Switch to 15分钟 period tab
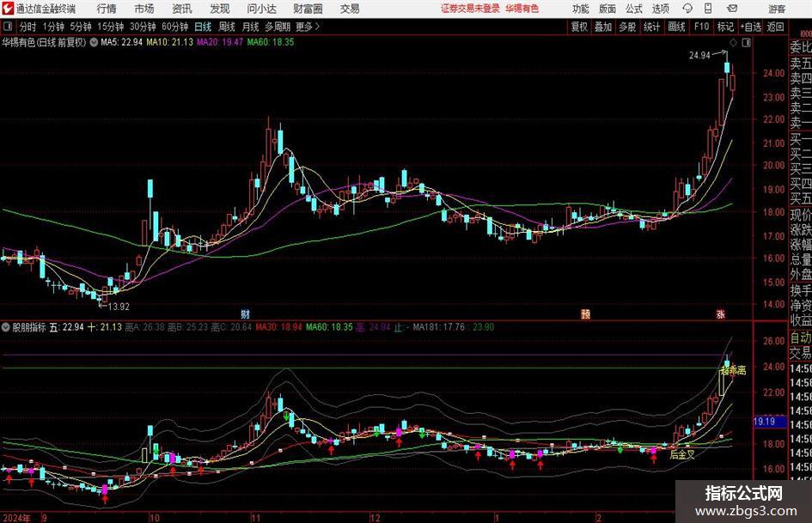 (x=111, y=27)
